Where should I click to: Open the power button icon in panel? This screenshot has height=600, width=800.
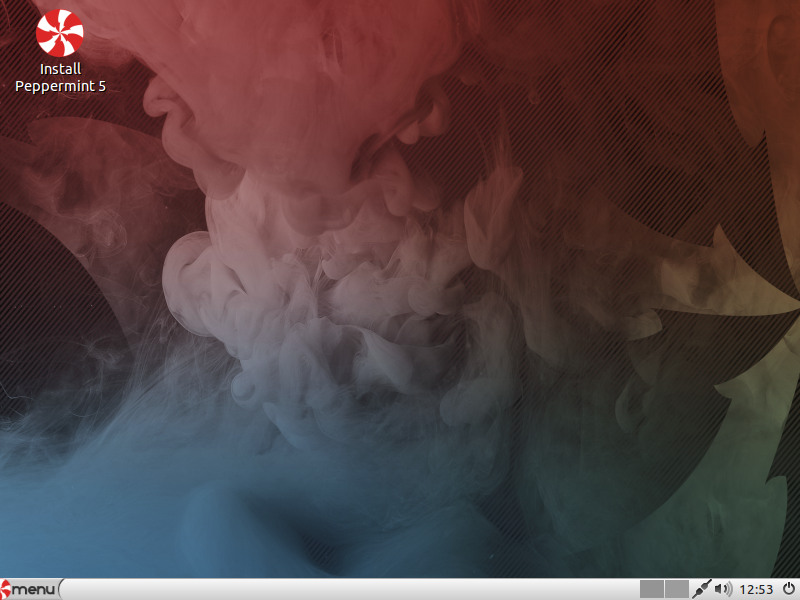pyautogui.click(x=788, y=589)
